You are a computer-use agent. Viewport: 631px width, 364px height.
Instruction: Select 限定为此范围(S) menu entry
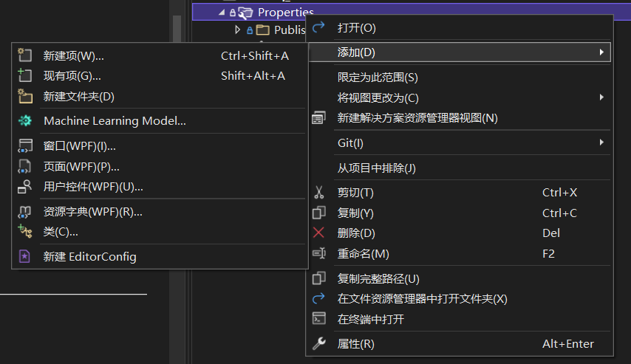(460, 78)
